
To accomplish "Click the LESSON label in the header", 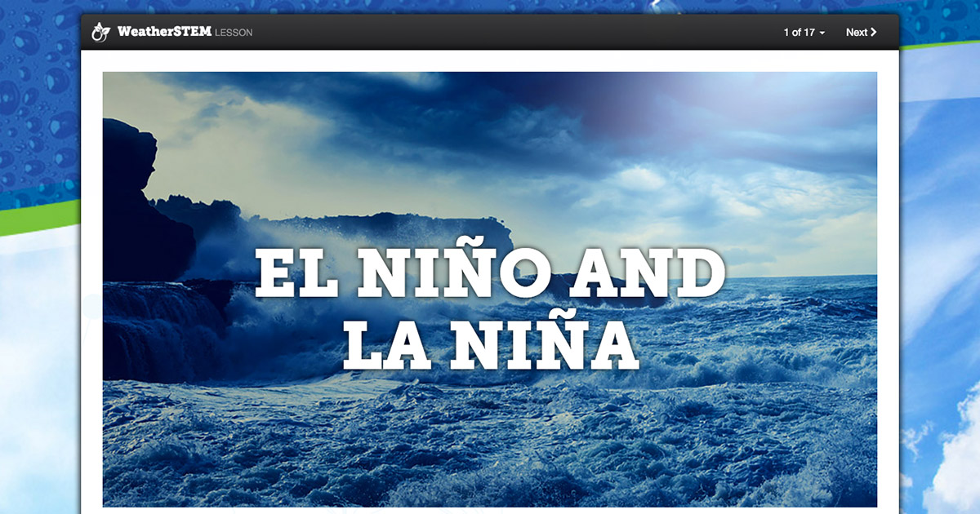I will tap(236, 33).
